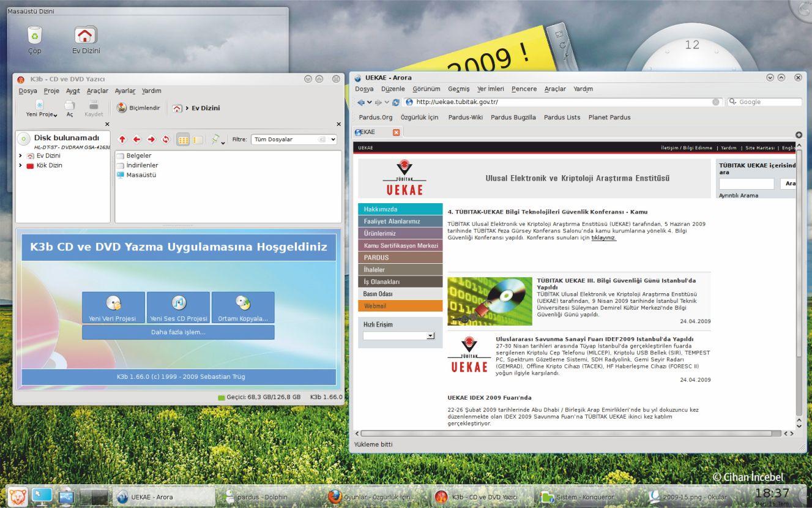Click Arora back navigation arrow
Screen dimensions: 812x508
pos(360,102)
